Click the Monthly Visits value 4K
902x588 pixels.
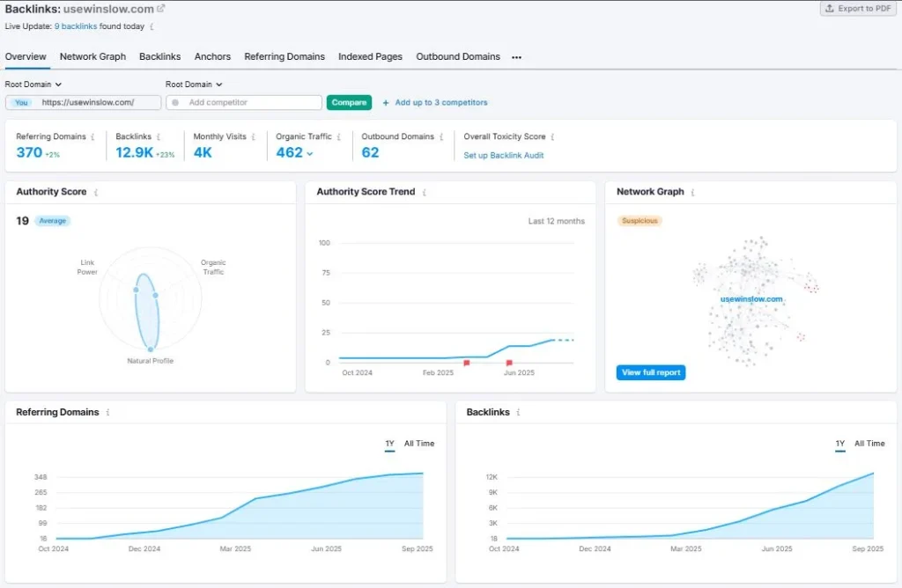tap(203, 152)
